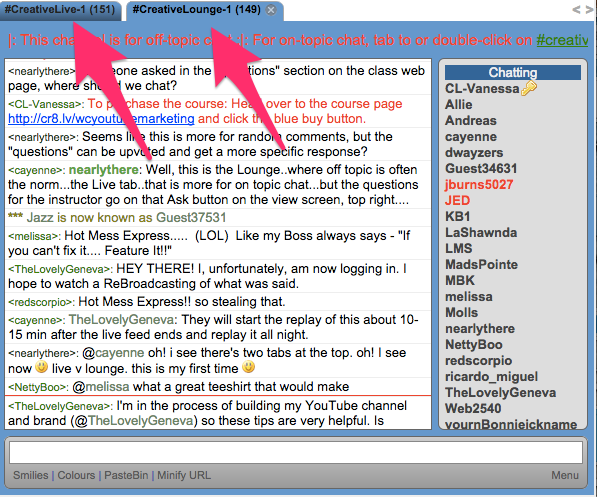Select user Andreas
Image resolution: width=597 pixels, height=497 pixels.
(471, 121)
